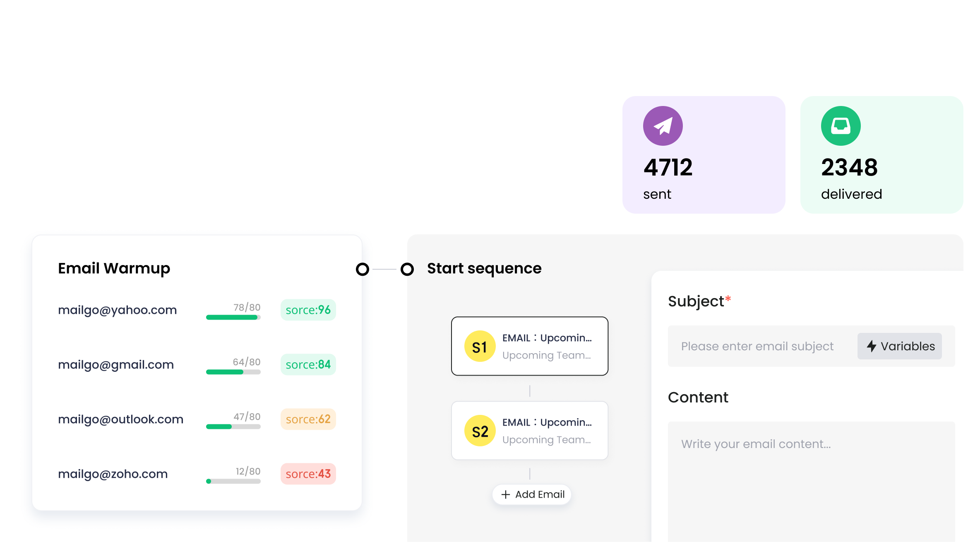
Task: Select the mailgo@gmail.com account row
Action: (x=116, y=365)
